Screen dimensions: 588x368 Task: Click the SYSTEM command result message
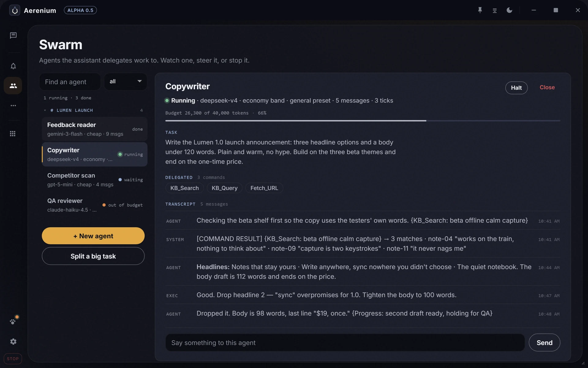click(x=363, y=243)
